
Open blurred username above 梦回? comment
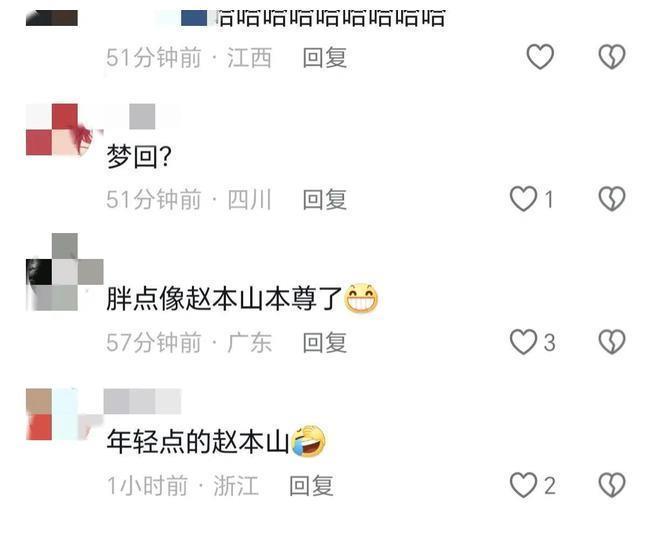coord(142,117)
